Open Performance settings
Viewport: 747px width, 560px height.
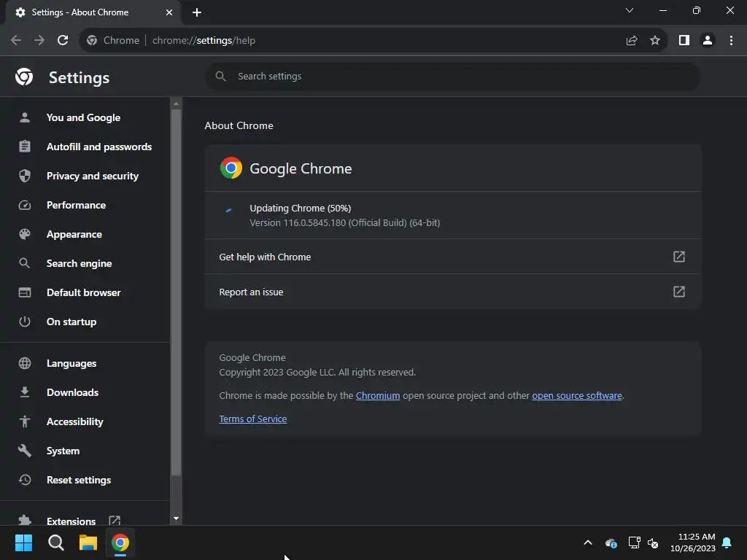(76, 205)
